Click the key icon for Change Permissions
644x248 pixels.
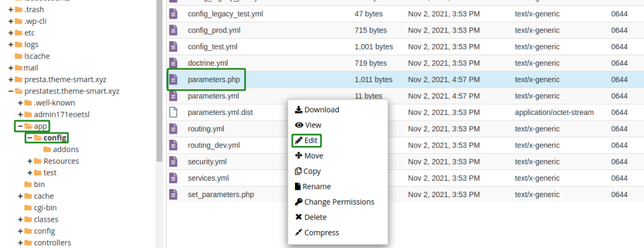coord(299,202)
